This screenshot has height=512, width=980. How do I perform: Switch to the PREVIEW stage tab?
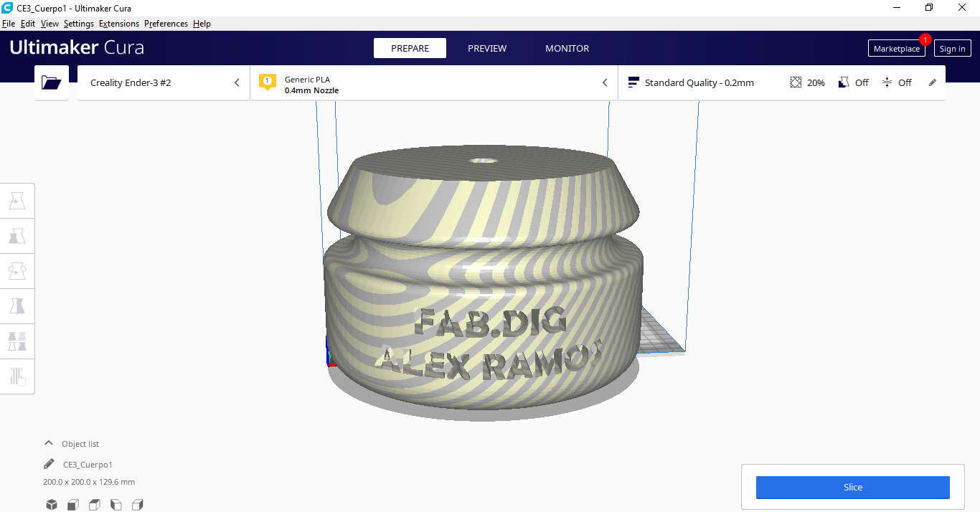point(487,48)
